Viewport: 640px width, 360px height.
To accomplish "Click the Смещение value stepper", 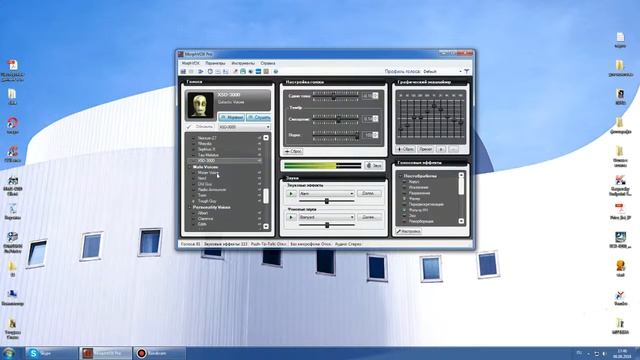I will coord(376,119).
